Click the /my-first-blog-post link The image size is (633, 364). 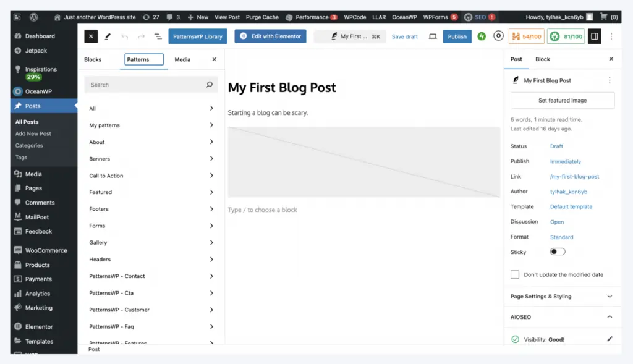click(574, 176)
